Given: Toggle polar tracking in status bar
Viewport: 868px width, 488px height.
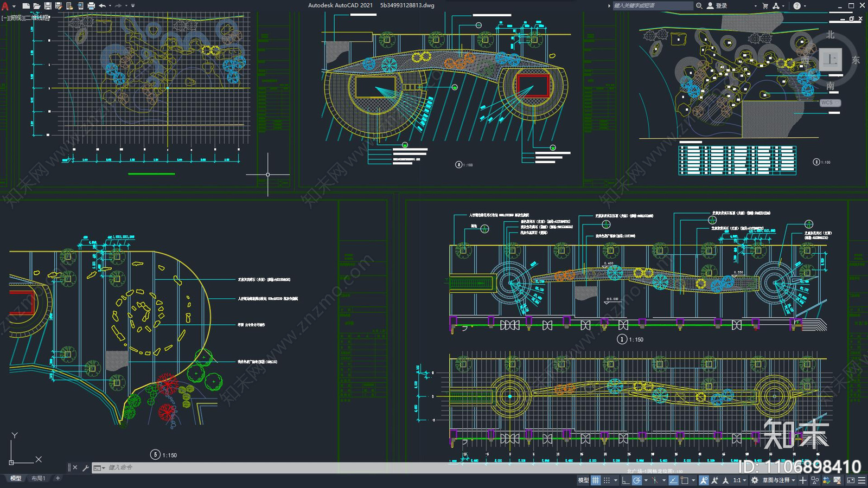Looking at the screenshot, I should point(637,480).
